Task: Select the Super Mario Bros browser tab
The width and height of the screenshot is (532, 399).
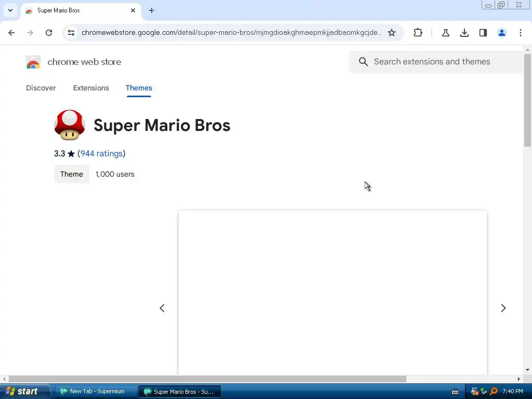Action: pos(81,10)
